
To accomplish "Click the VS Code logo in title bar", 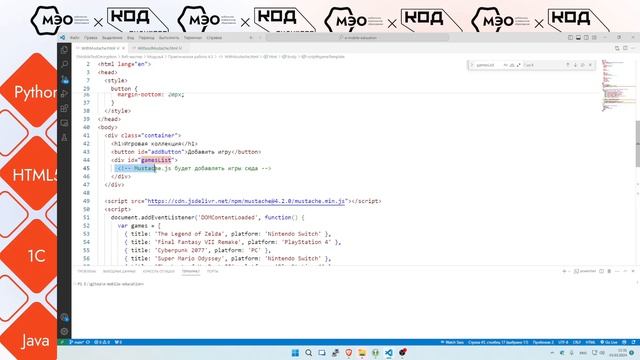I will pyautogui.click(x=62, y=38).
